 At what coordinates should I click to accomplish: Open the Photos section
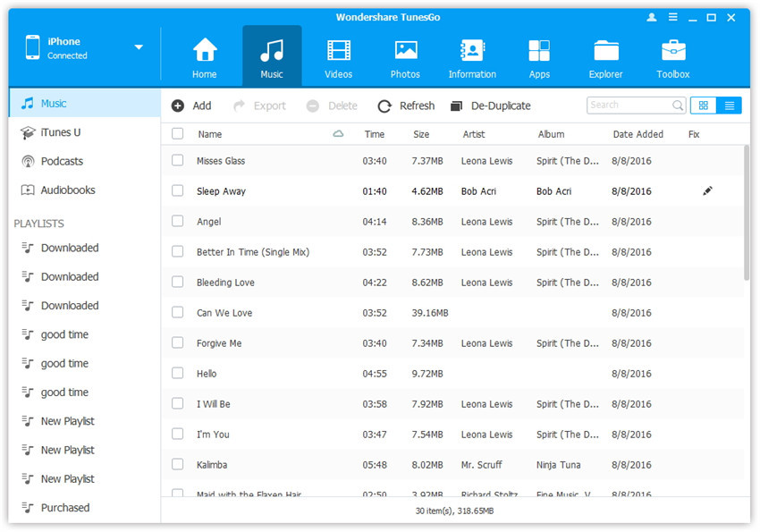405,57
